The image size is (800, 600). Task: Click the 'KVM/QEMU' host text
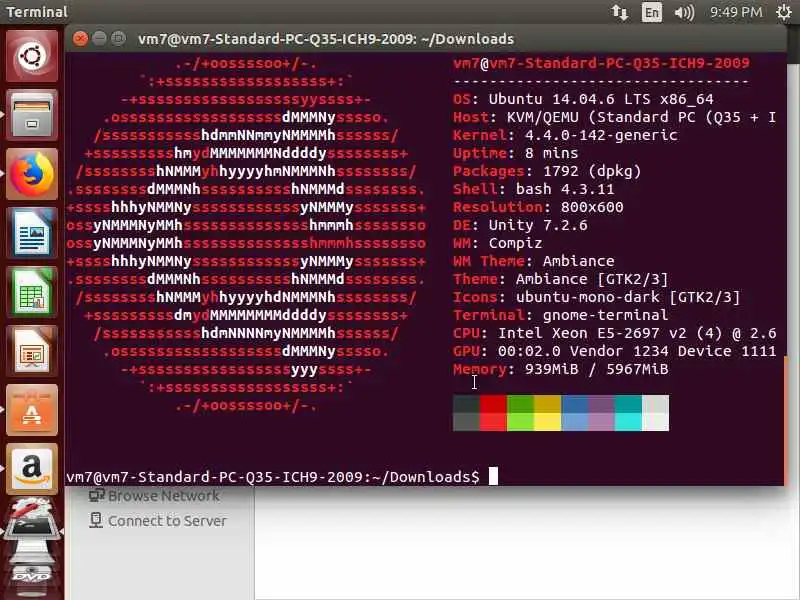542,117
